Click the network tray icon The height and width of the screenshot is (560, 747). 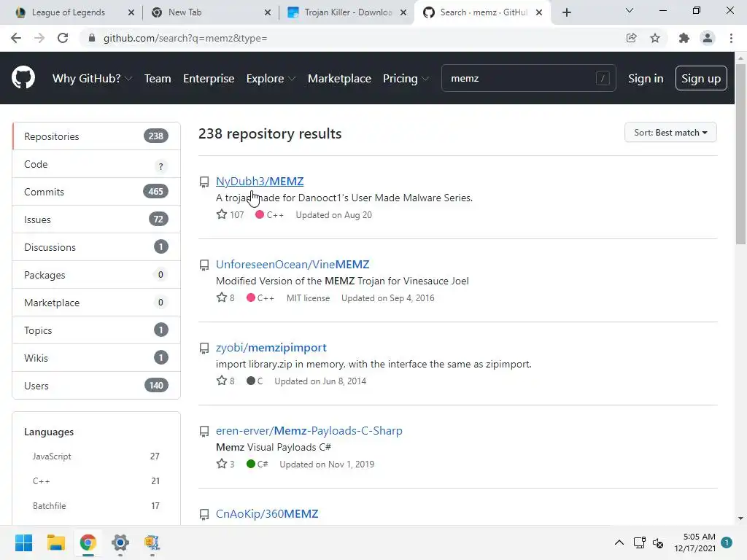pos(639,542)
